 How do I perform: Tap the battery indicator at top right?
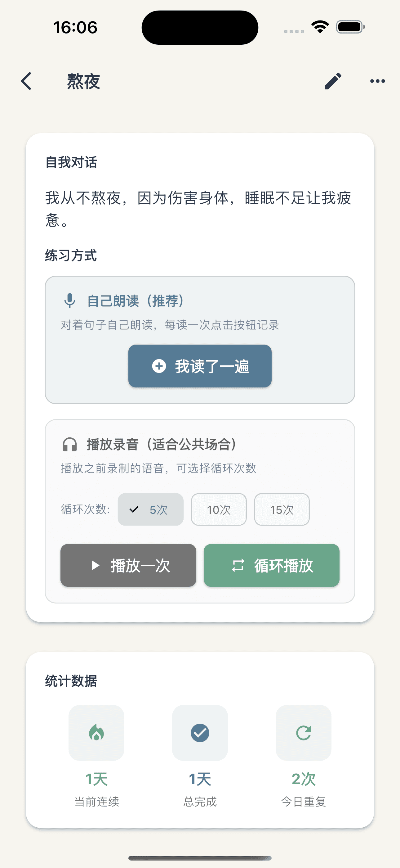click(x=350, y=27)
